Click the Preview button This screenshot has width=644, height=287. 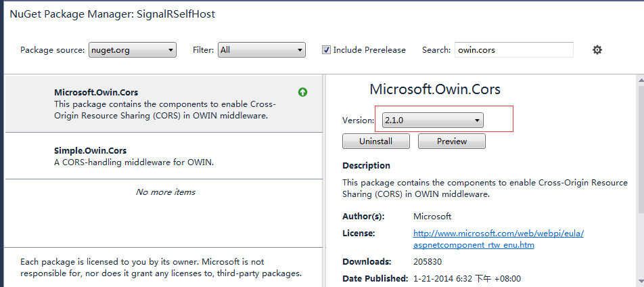coord(452,141)
